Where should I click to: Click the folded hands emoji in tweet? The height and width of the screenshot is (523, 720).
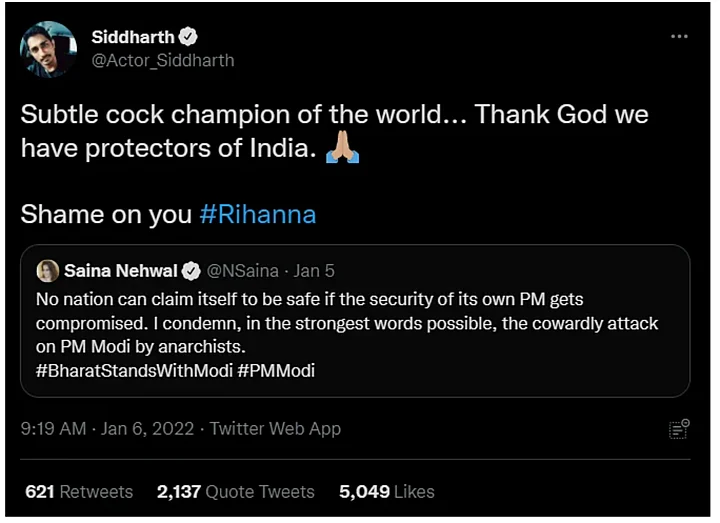[x=342, y=148]
